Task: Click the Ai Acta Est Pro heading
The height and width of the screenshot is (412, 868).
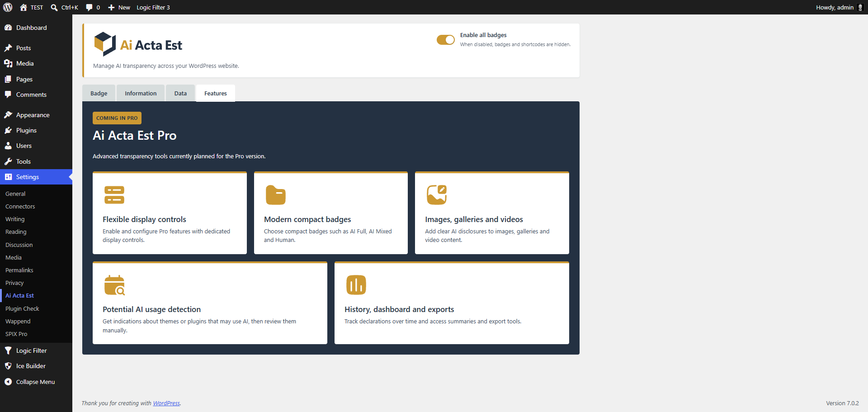Action: click(x=135, y=135)
